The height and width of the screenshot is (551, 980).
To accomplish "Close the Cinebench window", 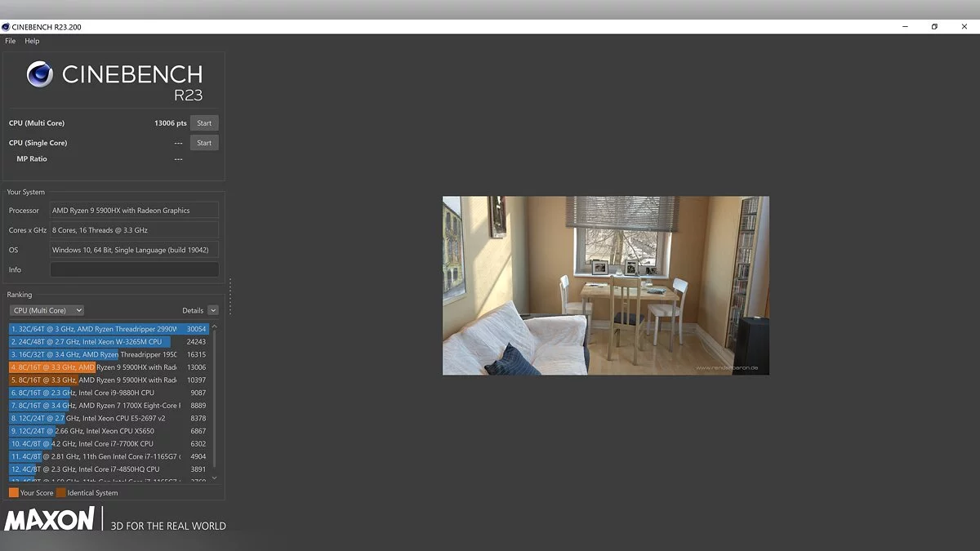I will 964,27.
